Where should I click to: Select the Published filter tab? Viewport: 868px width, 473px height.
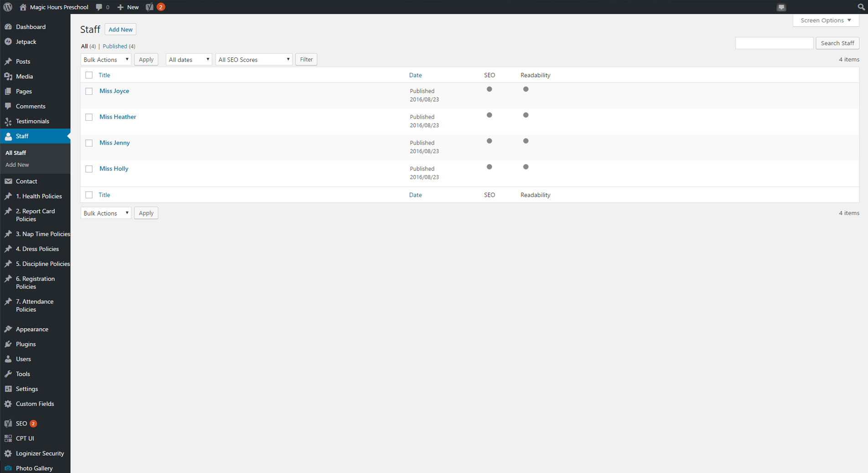pos(115,46)
